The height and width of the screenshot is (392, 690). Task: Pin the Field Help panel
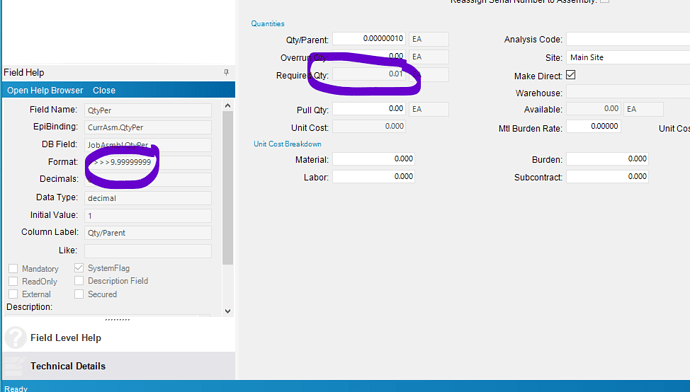pos(226,72)
